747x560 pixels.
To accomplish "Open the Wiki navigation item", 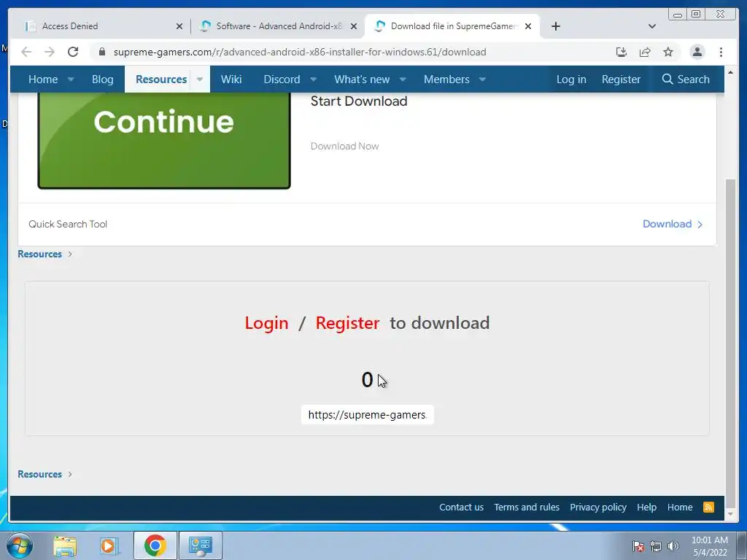I will 231,79.
